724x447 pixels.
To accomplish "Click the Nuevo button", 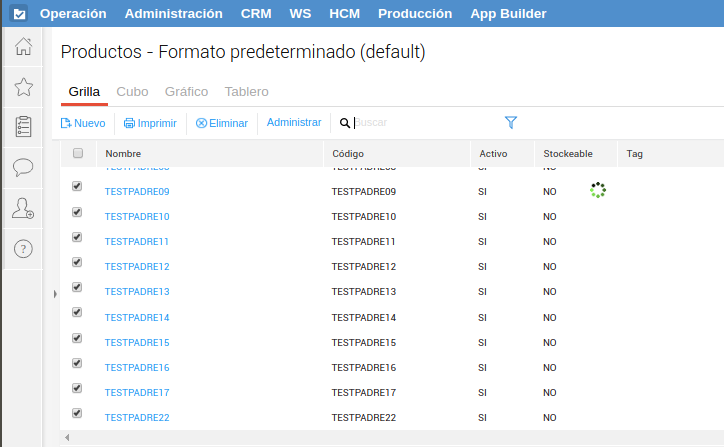I will coord(83,124).
